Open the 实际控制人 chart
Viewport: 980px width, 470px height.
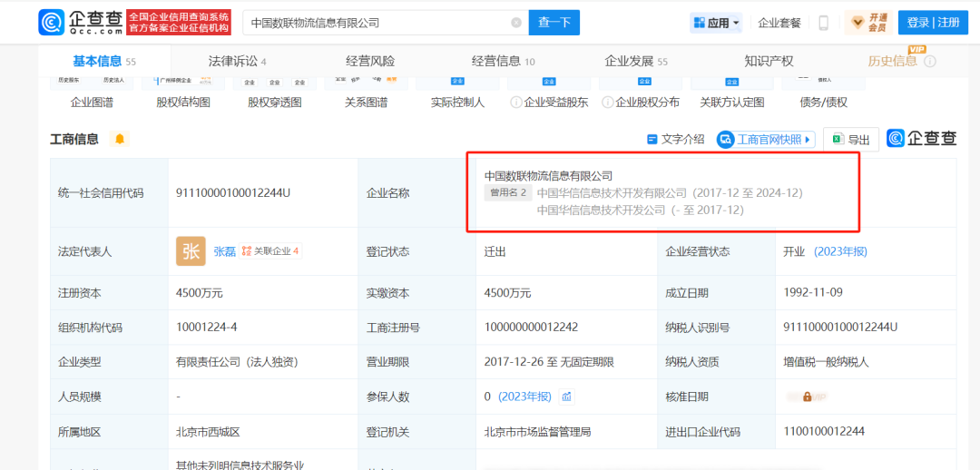[457, 93]
